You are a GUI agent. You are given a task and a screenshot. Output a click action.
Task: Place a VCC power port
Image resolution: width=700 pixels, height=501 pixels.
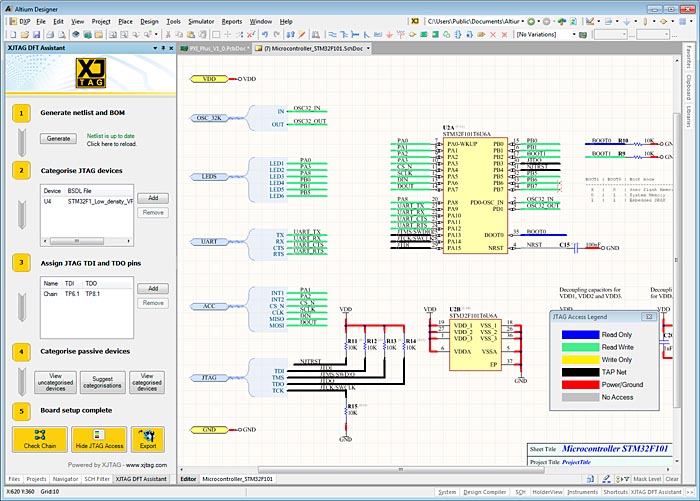coord(400,34)
